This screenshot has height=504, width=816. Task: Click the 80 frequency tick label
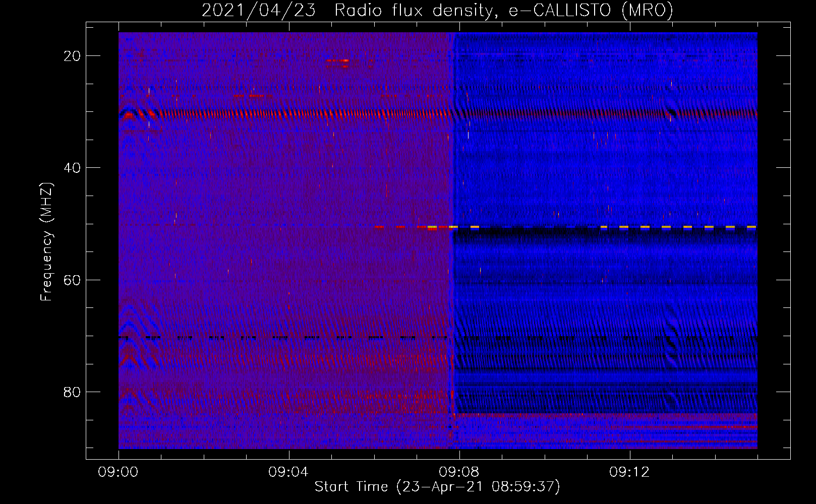pos(72,392)
